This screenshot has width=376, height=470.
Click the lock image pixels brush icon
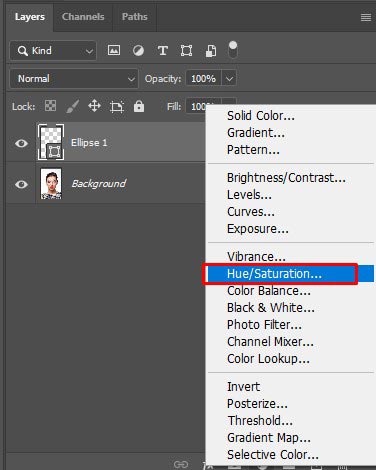(x=72, y=107)
